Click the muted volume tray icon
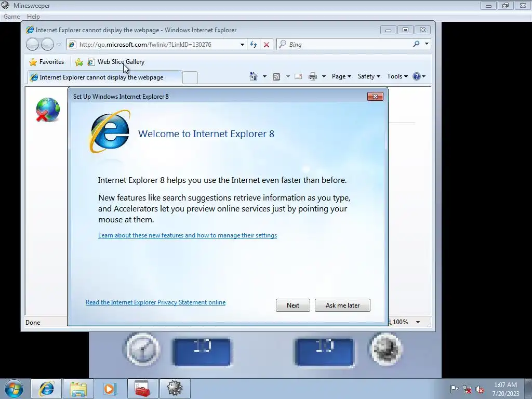532x399 pixels. point(480,389)
